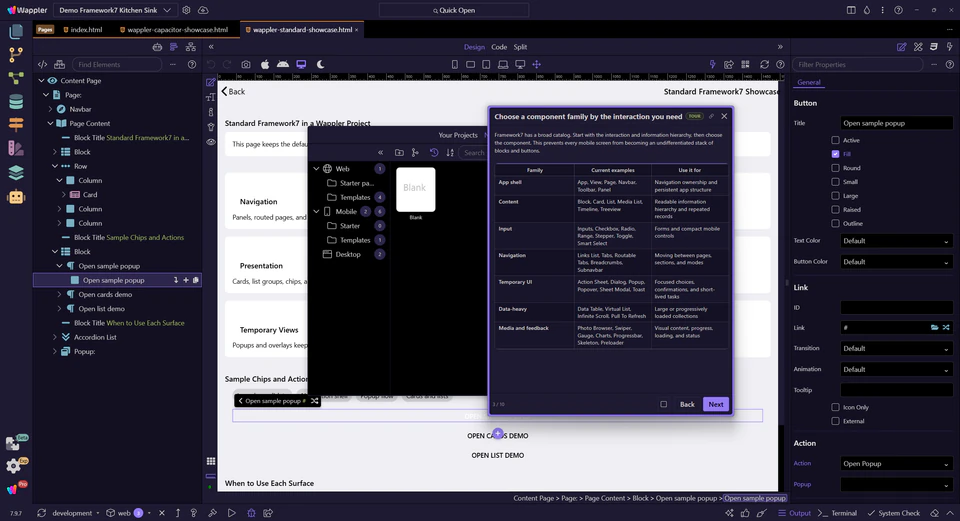Image resolution: width=960 pixels, height=521 pixels.
Task: Click Next in the tour dialog
Action: 716,404
